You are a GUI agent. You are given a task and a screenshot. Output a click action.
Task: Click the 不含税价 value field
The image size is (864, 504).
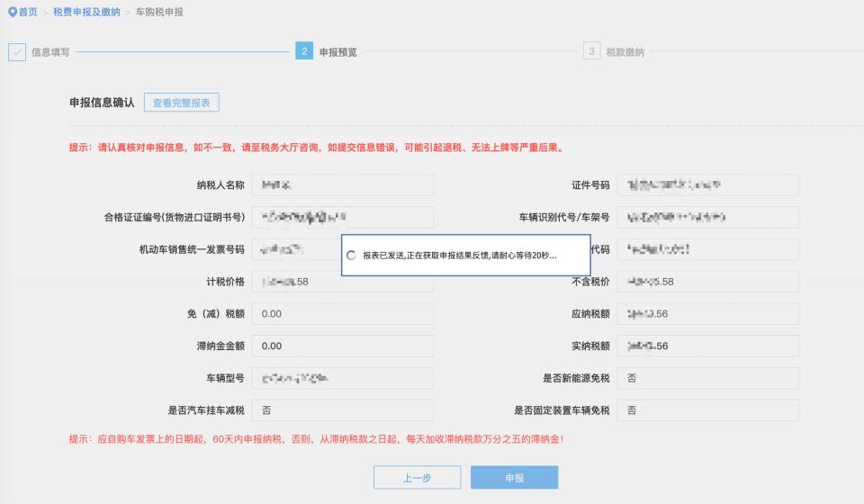[707, 282]
